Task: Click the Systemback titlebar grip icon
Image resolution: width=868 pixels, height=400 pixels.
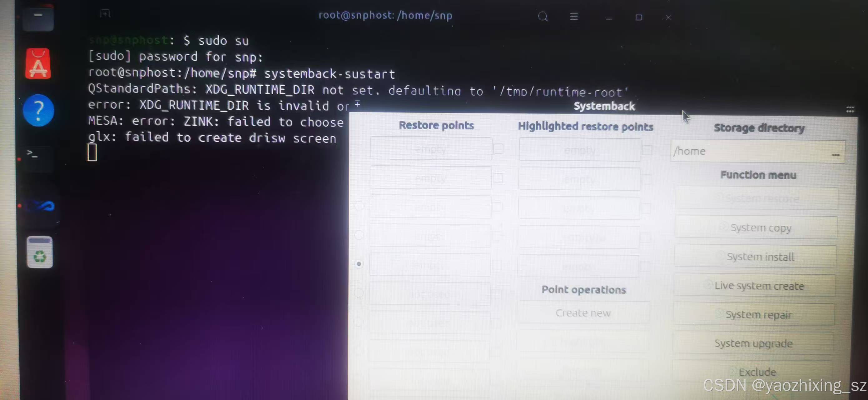Action: point(850,109)
